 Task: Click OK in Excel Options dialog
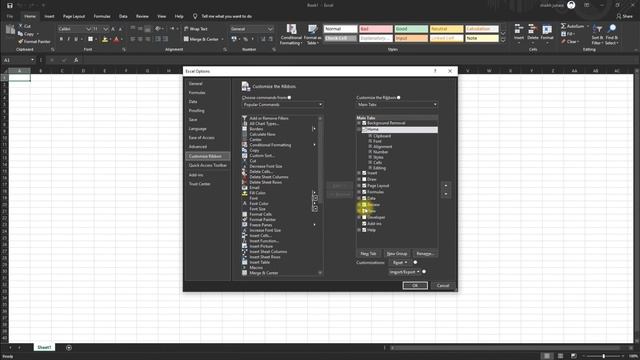click(415, 285)
